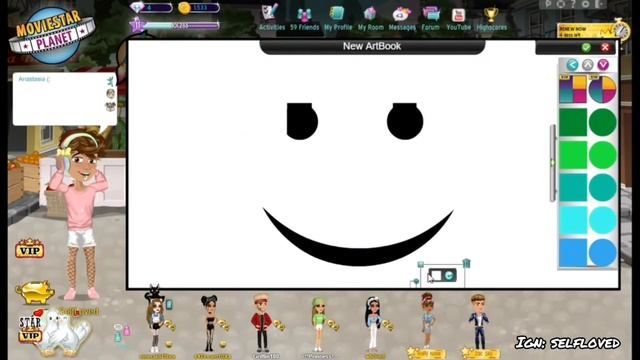Click the teal rotate icon on selected shape

(x=449, y=276)
